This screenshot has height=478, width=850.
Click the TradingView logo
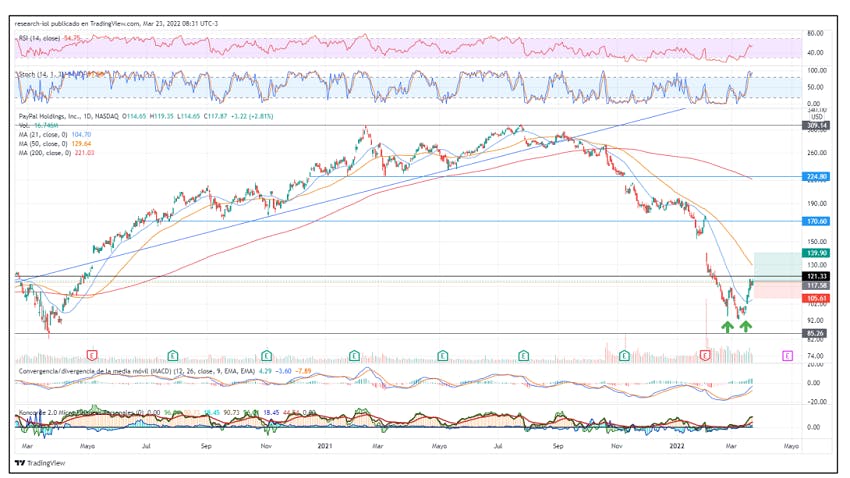(40, 463)
